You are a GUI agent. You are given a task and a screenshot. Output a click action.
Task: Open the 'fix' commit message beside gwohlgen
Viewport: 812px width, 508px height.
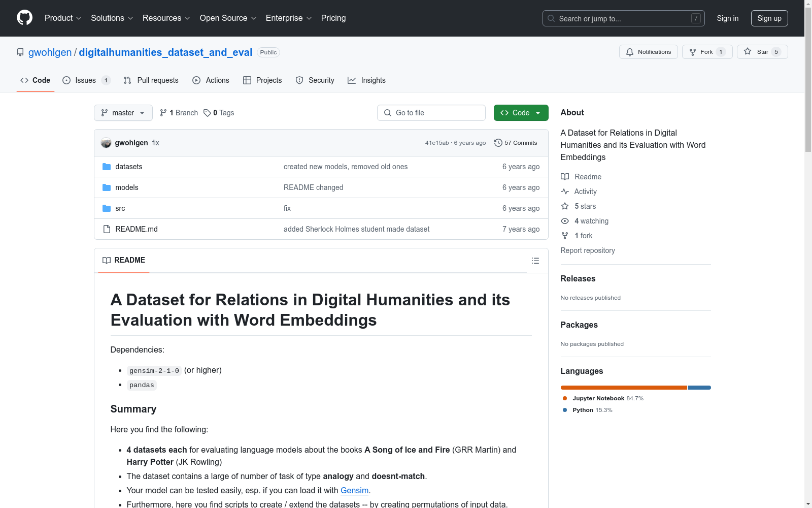point(156,143)
